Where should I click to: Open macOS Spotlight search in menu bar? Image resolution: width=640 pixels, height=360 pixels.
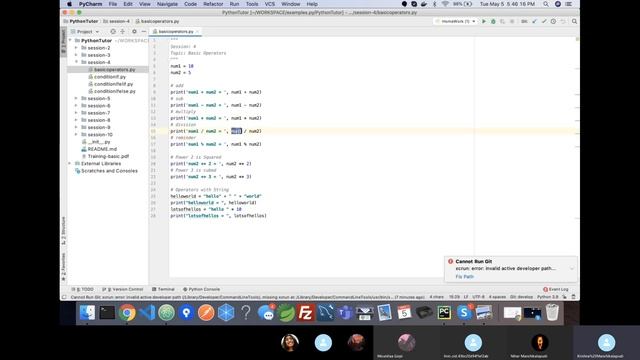(x=546, y=4)
